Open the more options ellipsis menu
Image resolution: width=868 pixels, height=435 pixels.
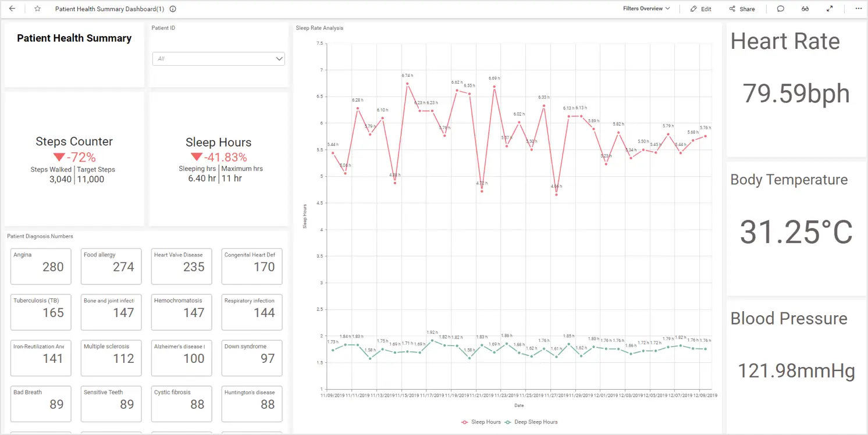pos(858,9)
